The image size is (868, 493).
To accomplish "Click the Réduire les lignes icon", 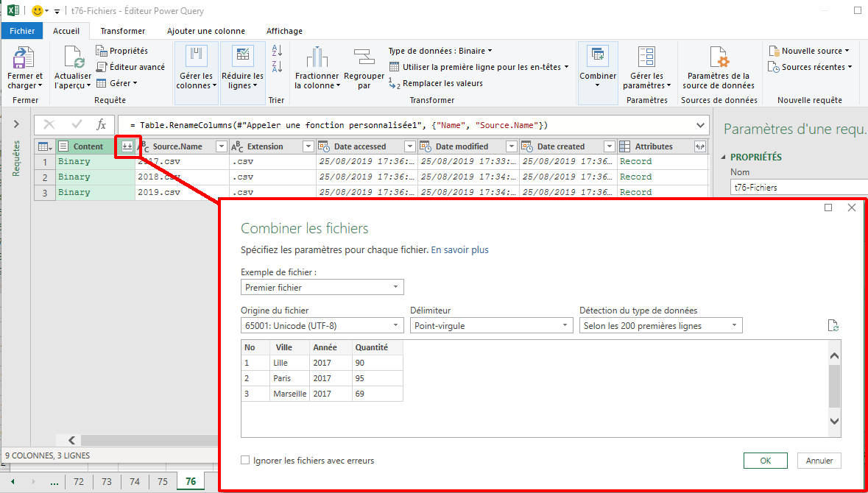I will [242, 57].
